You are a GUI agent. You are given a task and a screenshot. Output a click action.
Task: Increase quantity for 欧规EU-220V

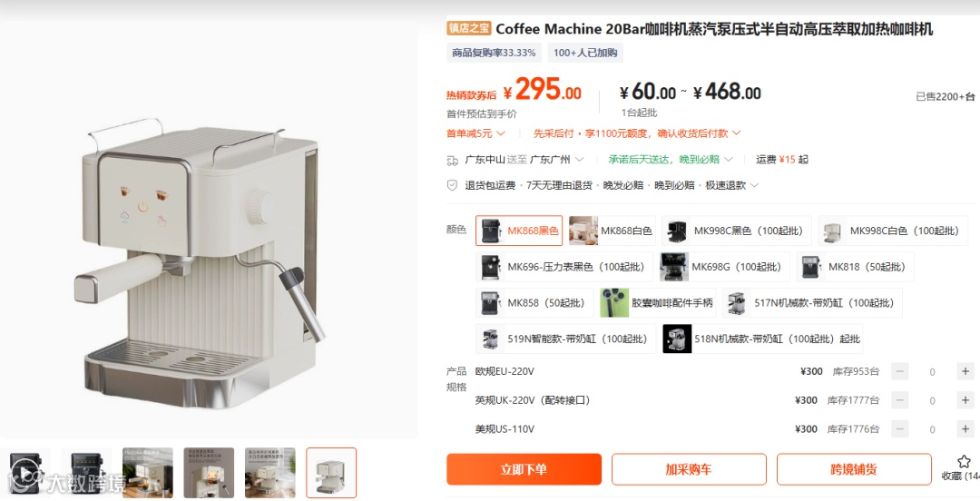click(x=965, y=371)
